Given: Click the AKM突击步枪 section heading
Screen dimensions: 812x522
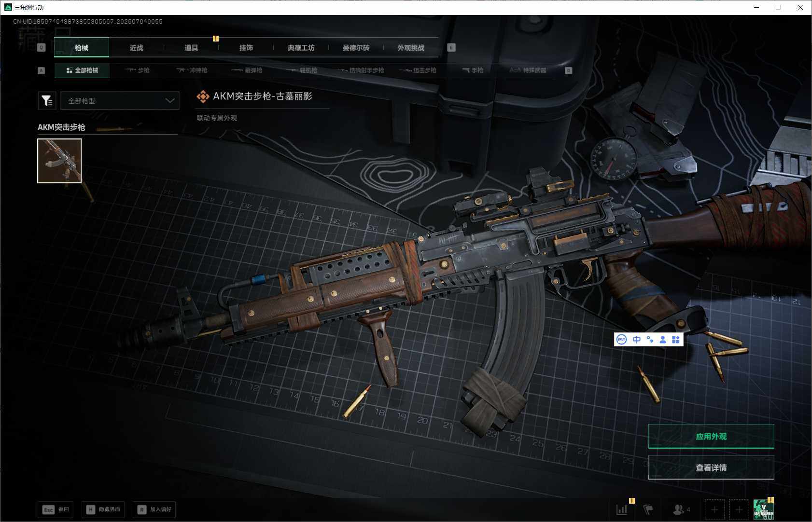Looking at the screenshot, I should (61, 127).
